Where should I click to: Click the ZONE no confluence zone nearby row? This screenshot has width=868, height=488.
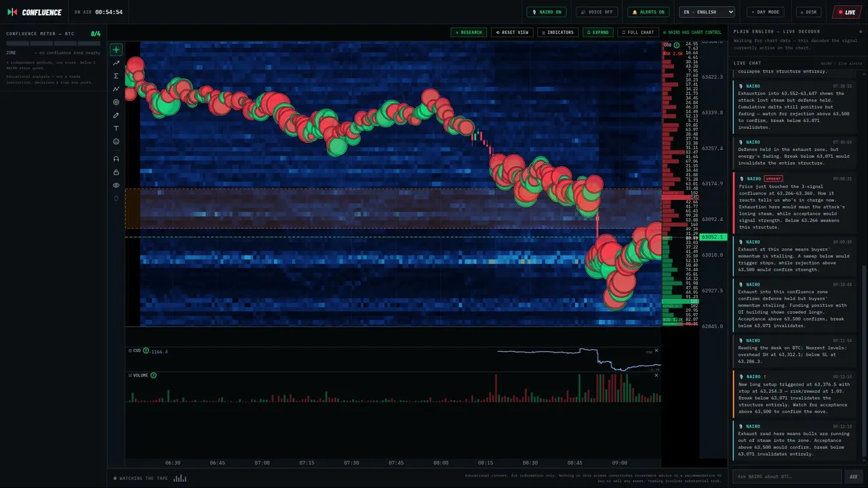tap(54, 52)
